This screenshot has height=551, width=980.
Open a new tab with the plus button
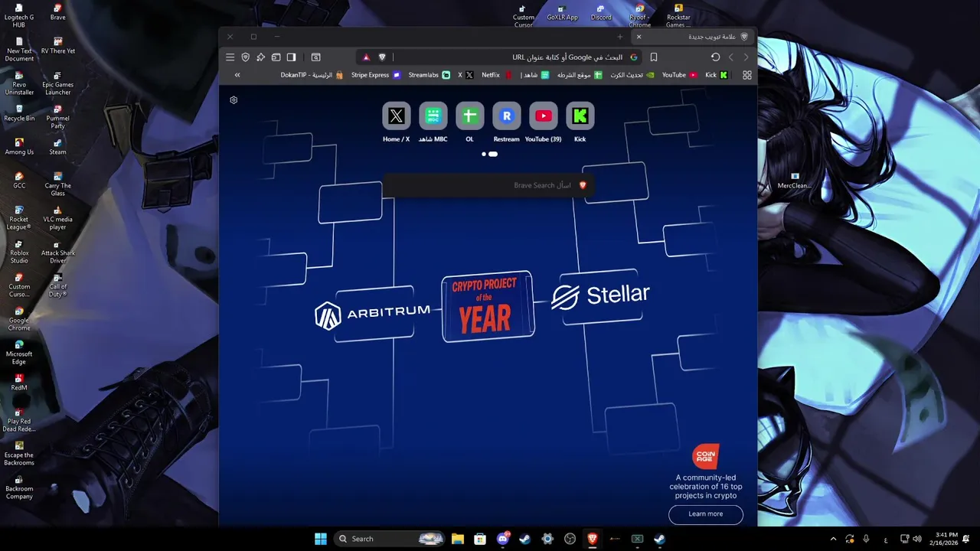click(620, 37)
